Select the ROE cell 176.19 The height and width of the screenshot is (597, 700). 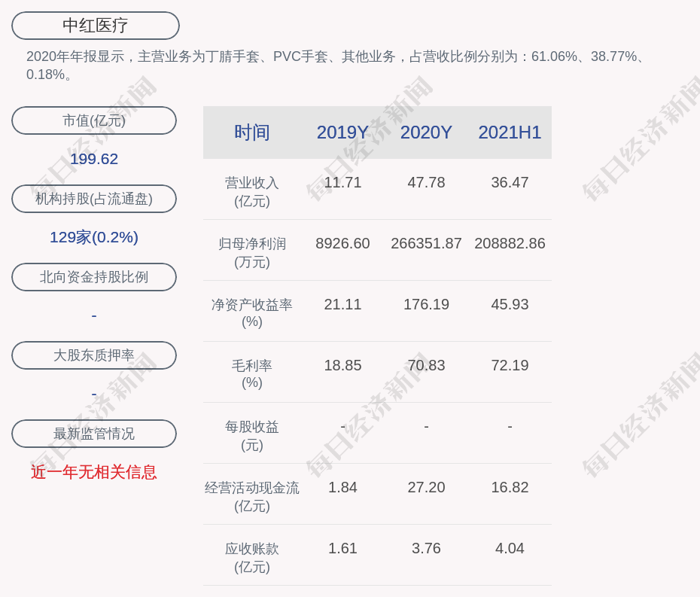[426, 305]
